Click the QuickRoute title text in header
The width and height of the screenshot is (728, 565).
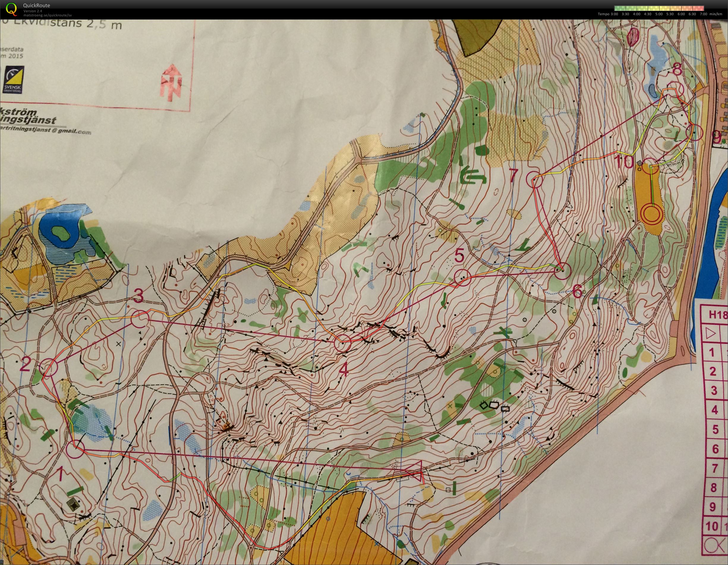(x=37, y=5)
